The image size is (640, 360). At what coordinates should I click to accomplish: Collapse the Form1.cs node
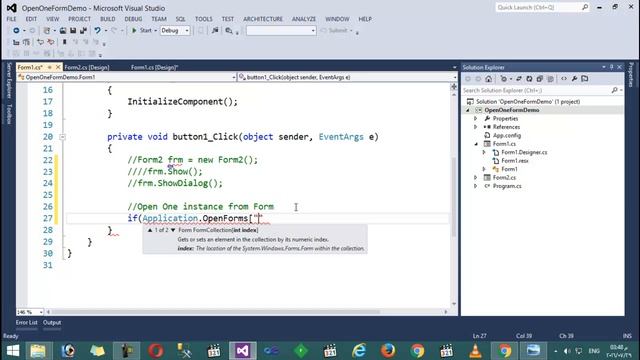[476, 144]
